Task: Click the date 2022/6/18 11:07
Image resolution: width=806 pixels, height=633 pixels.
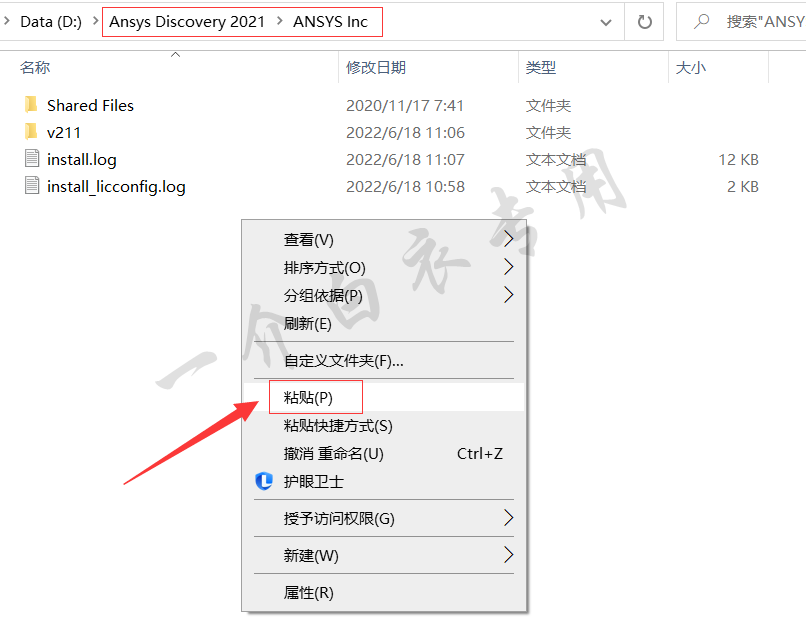Action: [x=406, y=159]
